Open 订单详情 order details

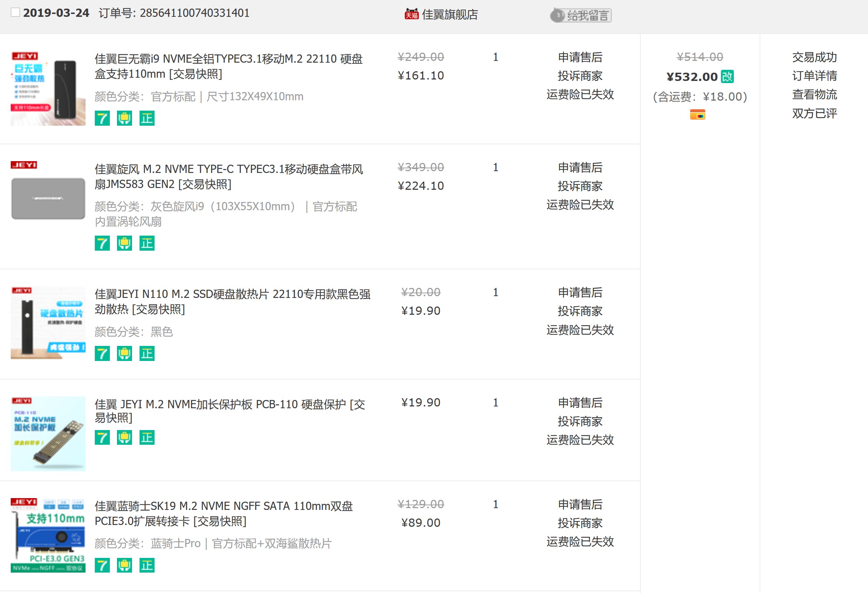[x=814, y=76]
